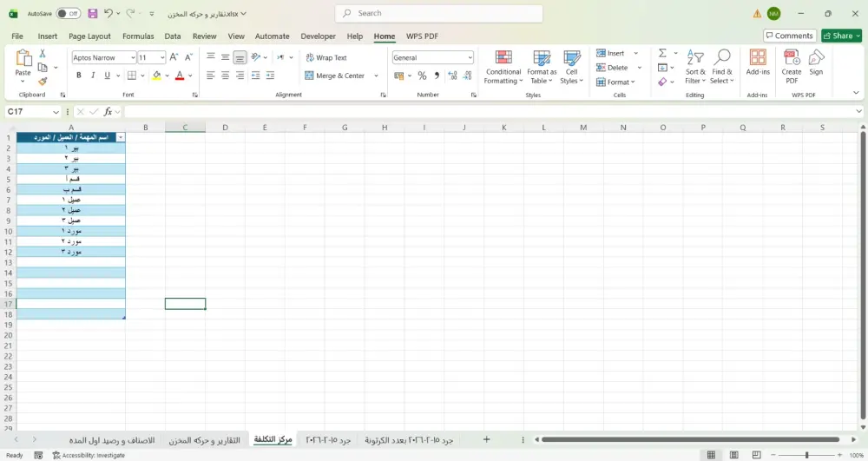Toggle Underline formatting
The width and height of the screenshot is (868, 461).
tap(107, 76)
